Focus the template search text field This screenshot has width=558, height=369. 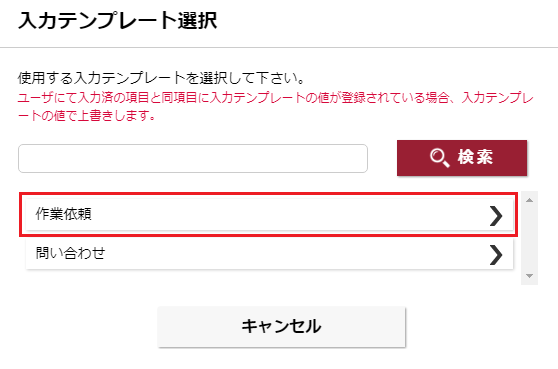(193, 158)
